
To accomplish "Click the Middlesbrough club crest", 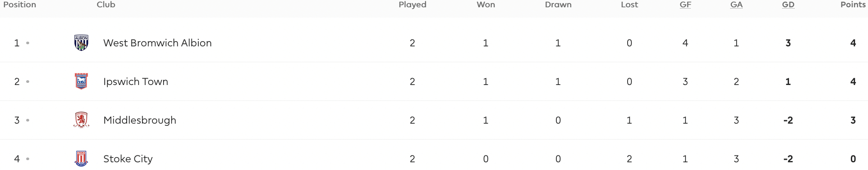I will click(x=81, y=120).
